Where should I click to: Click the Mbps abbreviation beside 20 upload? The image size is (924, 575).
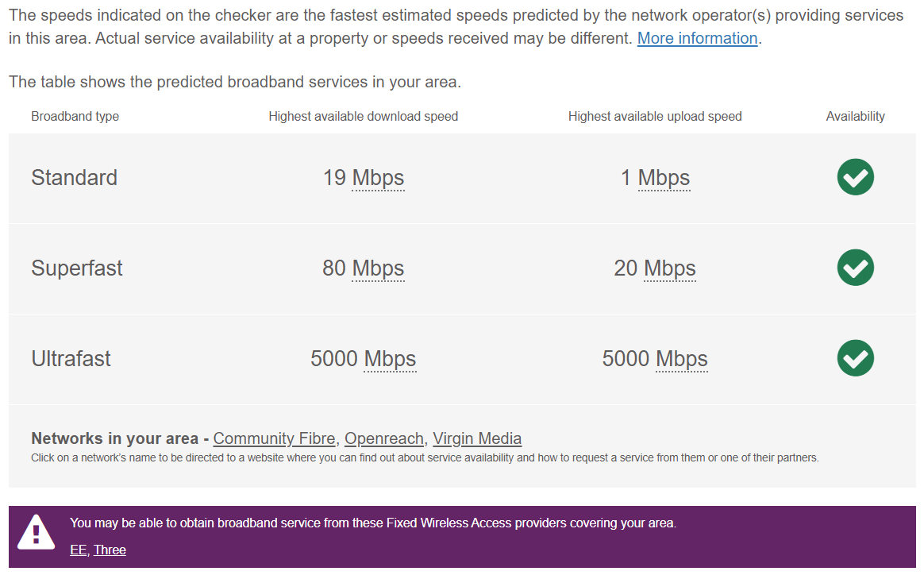click(x=669, y=268)
